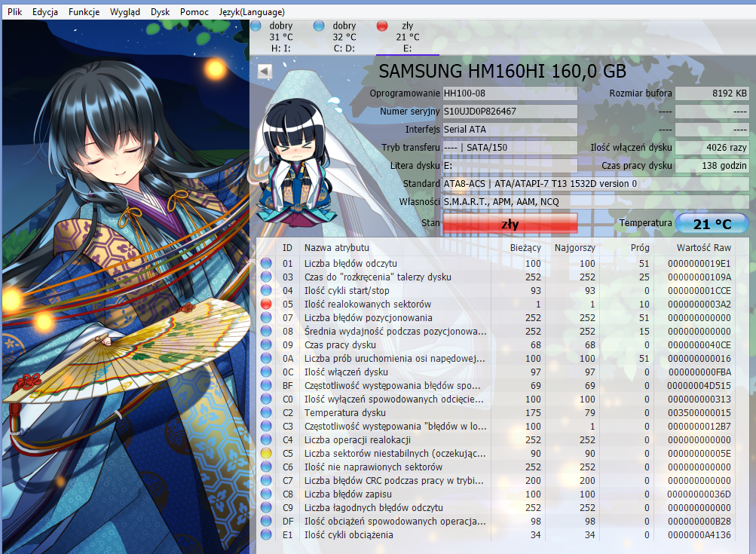Viewport: 756px width, 554px height.
Task: Click the status icon for attribute 09
Action: point(266,344)
